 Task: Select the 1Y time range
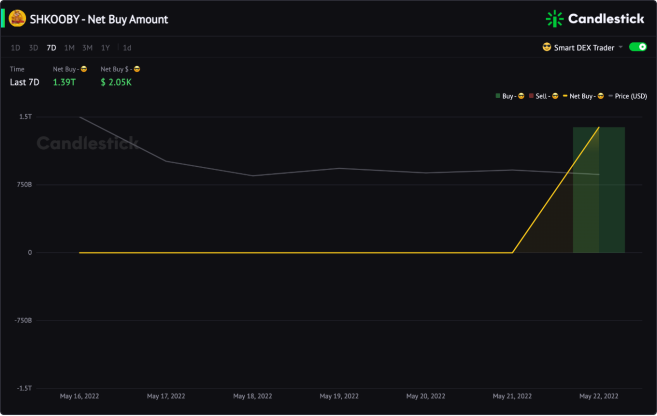tap(105, 48)
